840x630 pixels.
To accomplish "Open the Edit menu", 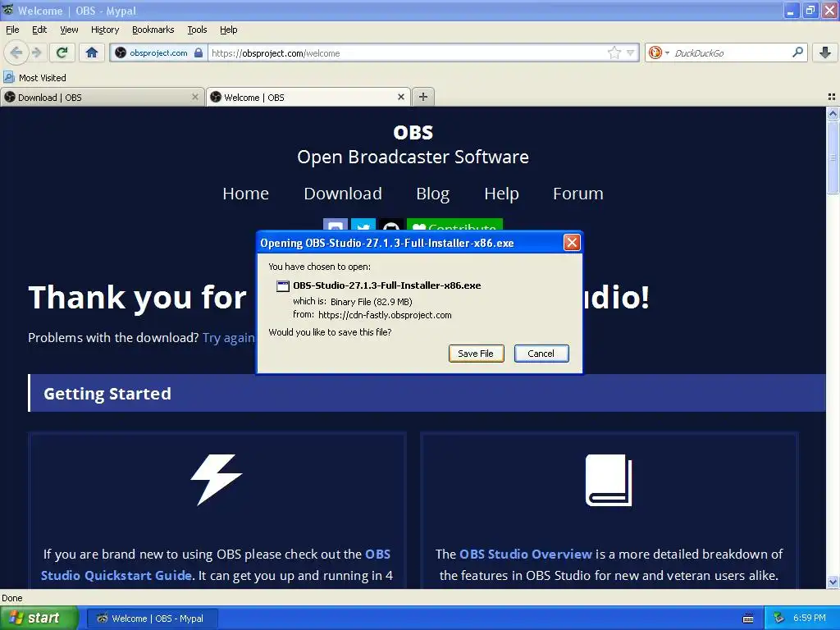I will (x=39, y=30).
